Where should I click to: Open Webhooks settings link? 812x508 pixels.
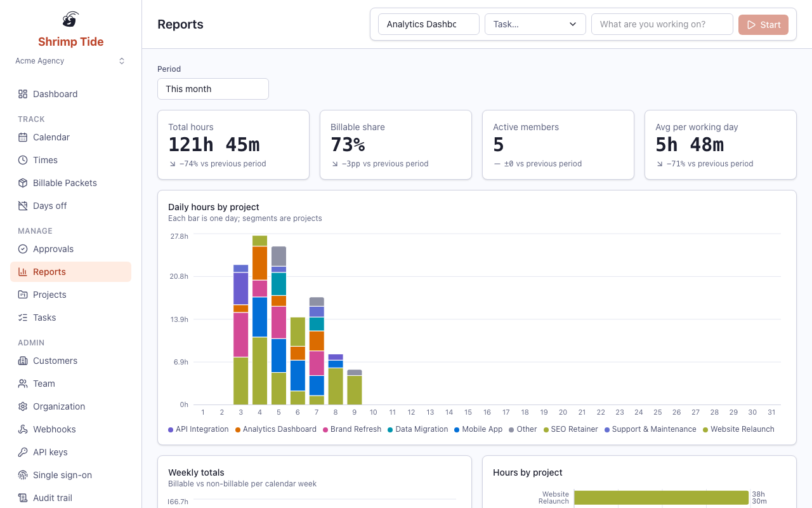[x=70, y=429]
